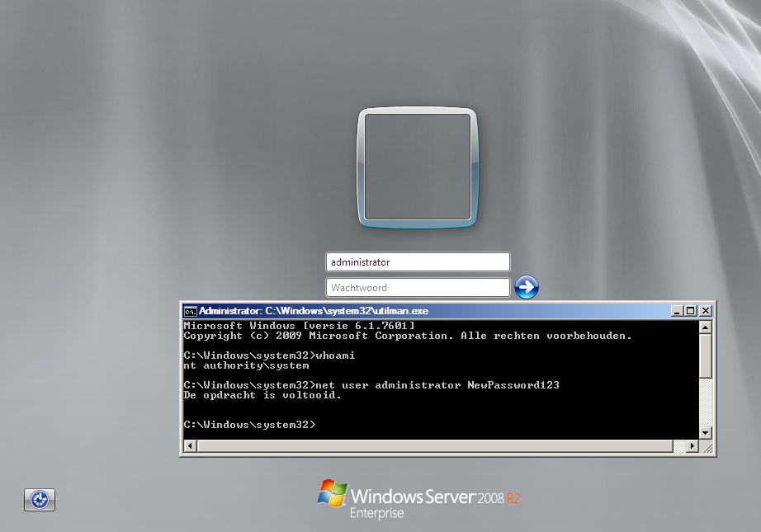The height and width of the screenshot is (532, 761).
Task: Maximize the utilman.exe command window
Action: 690,311
